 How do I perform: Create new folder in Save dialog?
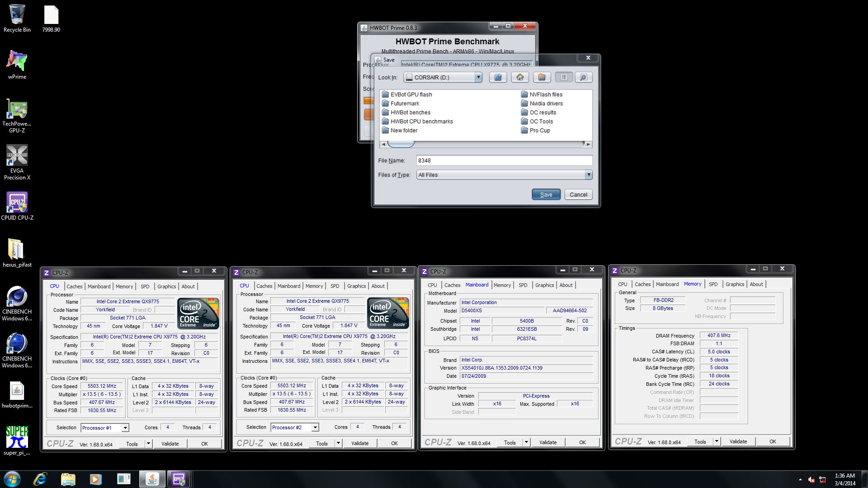[542, 77]
